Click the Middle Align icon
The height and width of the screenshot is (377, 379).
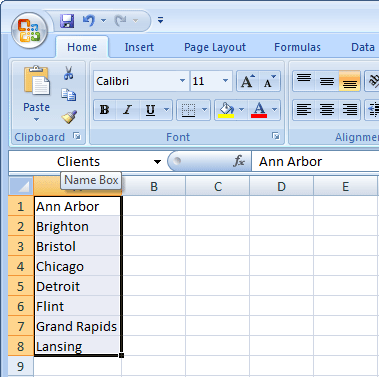tap(327, 81)
